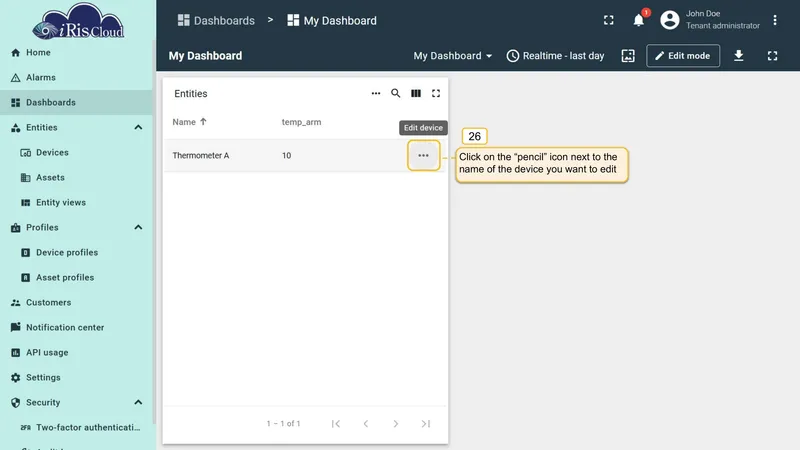Open Assets under Entities
Viewport: 800px width, 450px height.
coord(77,178)
